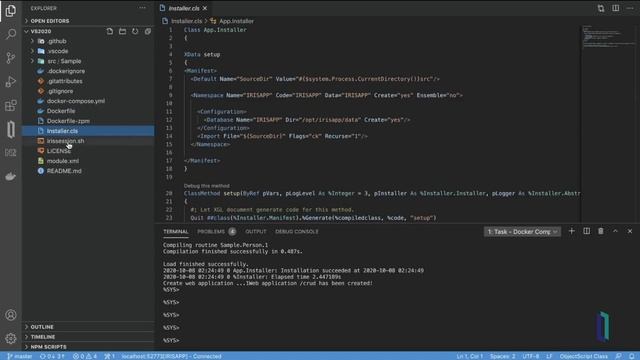The width and height of the screenshot is (640, 360).
Task: Maximize the panel with the up chevron
Action: pos(616,231)
